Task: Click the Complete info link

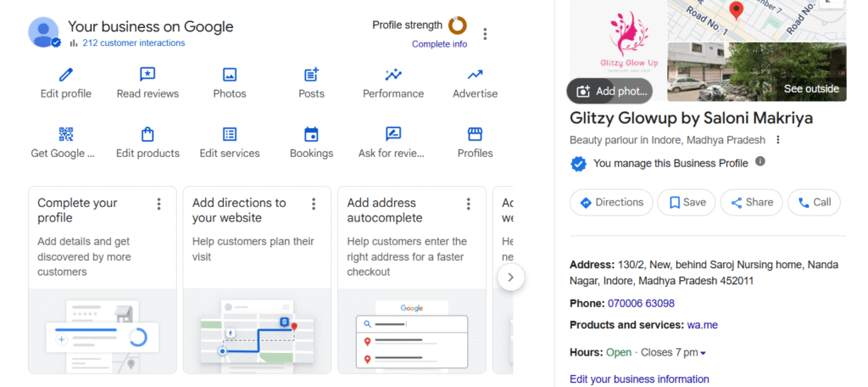Action: tap(440, 44)
